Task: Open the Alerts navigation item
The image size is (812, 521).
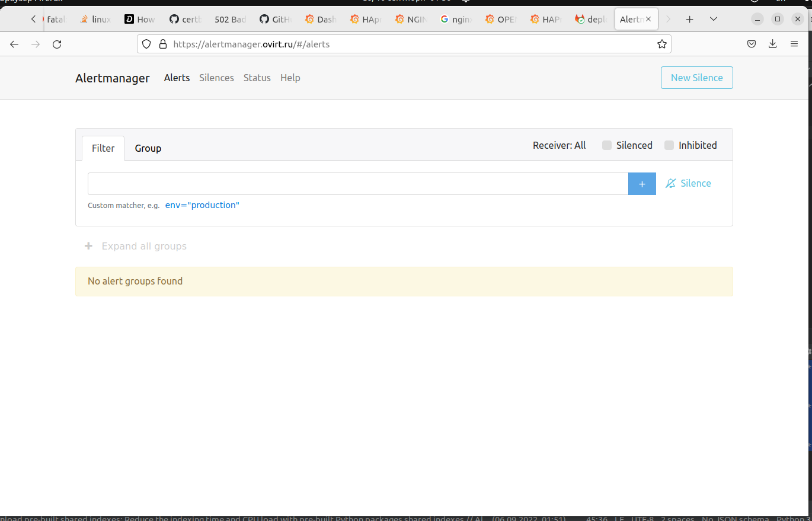Action: pos(177,78)
